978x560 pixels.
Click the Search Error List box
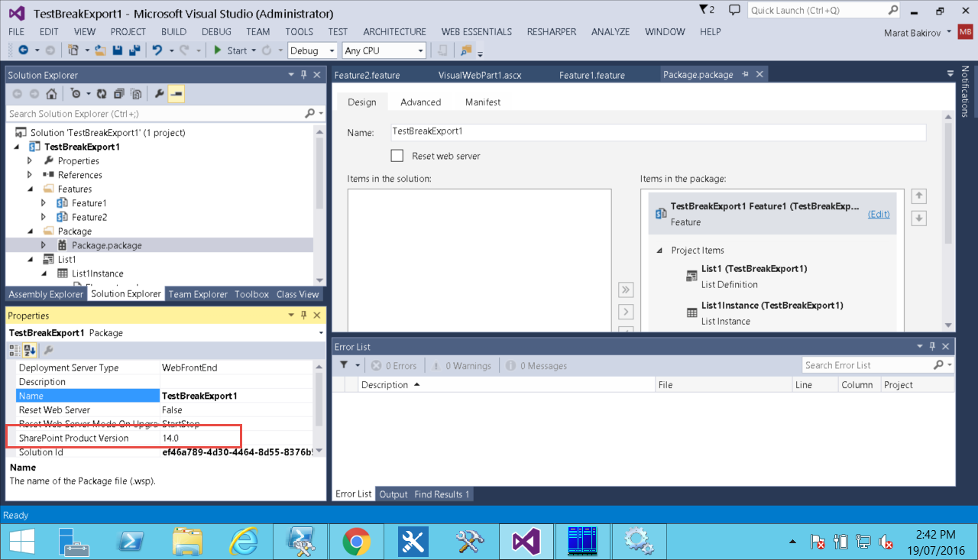tap(867, 365)
